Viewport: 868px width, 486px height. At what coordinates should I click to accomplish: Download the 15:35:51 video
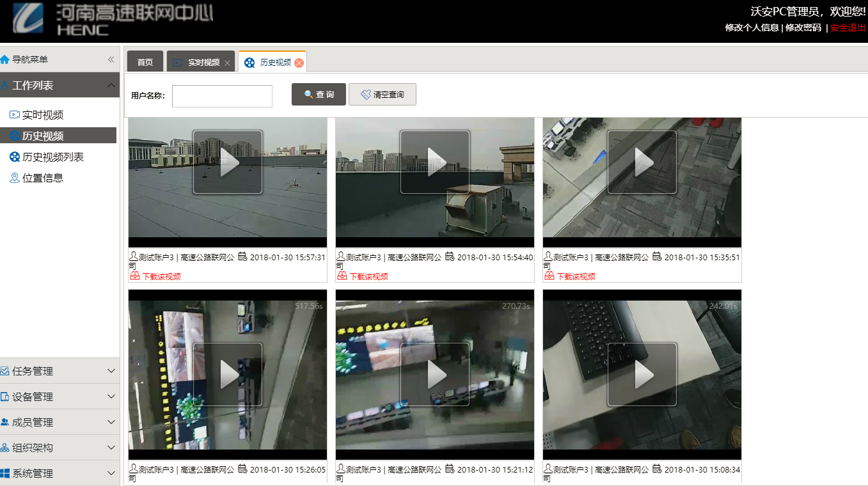pyautogui.click(x=576, y=276)
